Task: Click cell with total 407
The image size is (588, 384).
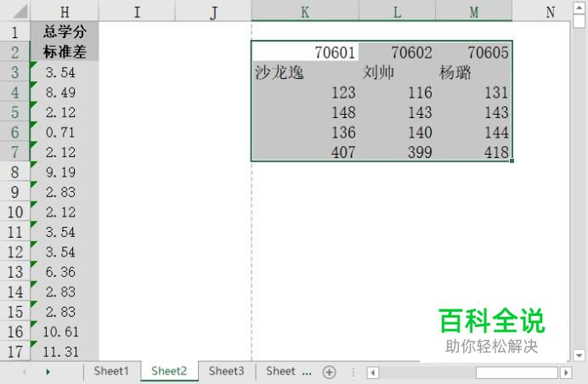Action: (x=305, y=152)
